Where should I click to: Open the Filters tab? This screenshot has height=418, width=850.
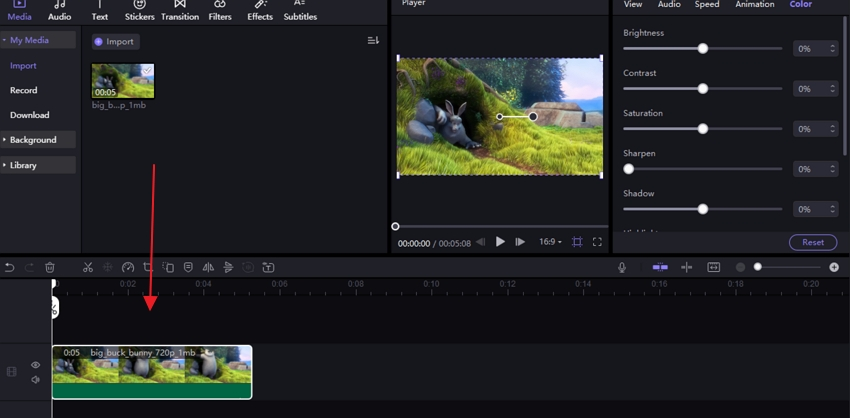[x=220, y=10]
